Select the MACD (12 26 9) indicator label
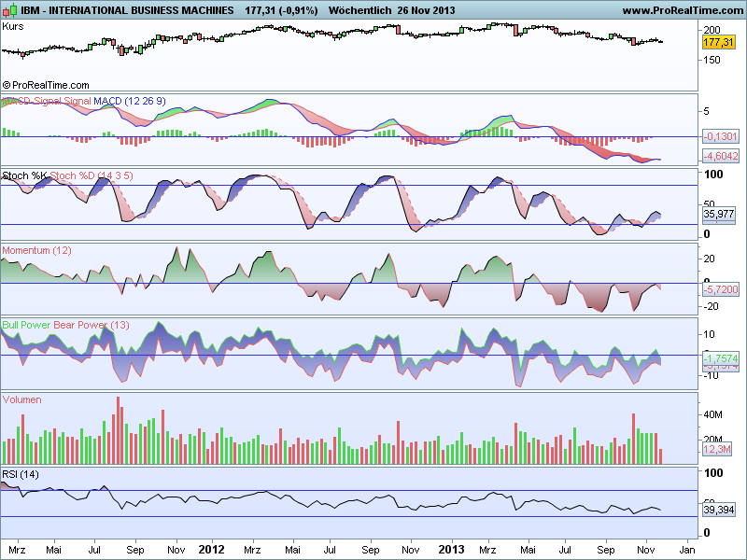 click(x=130, y=101)
